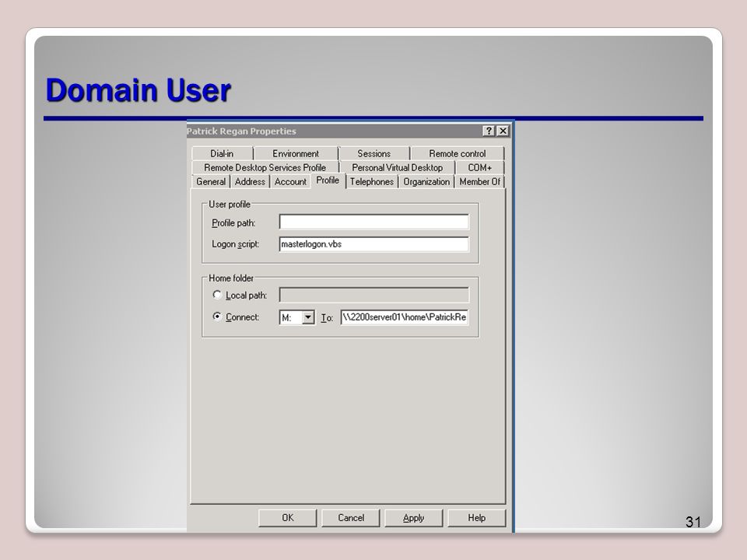The height and width of the screenshot is (560, 747).
Task: Close the Patrick Regan Properties dialog
Action: (503, 131)
